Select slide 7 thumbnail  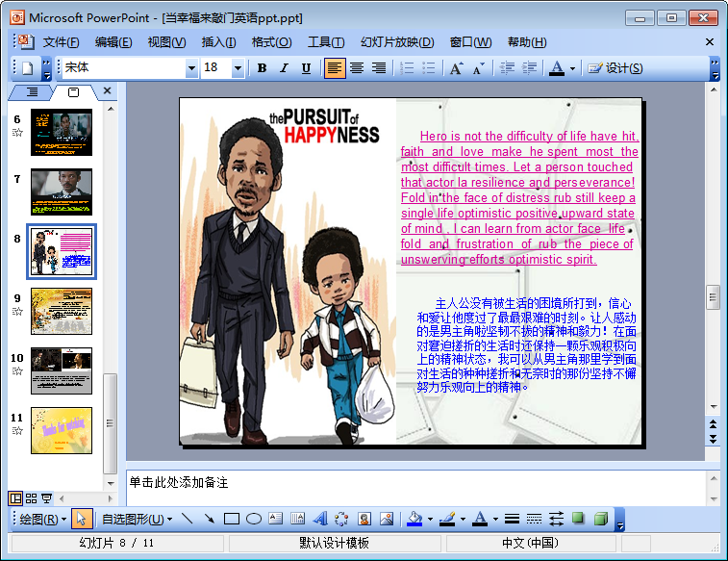62,191
